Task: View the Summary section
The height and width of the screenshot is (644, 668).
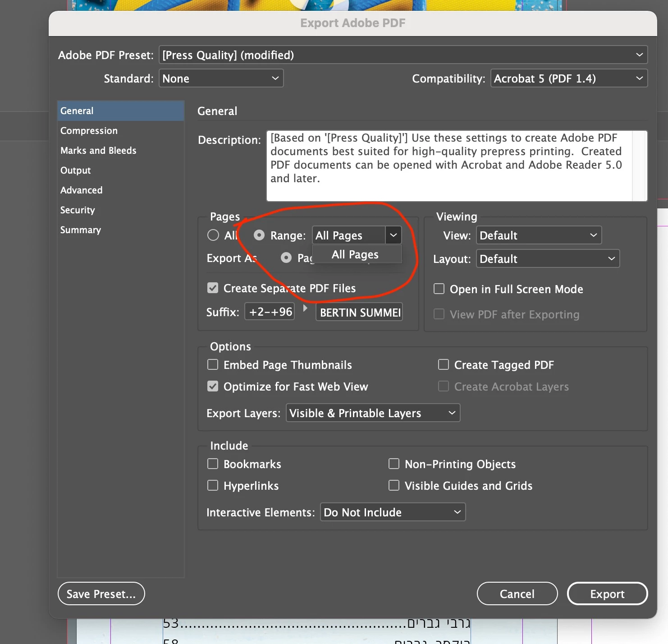Action: 121,230
